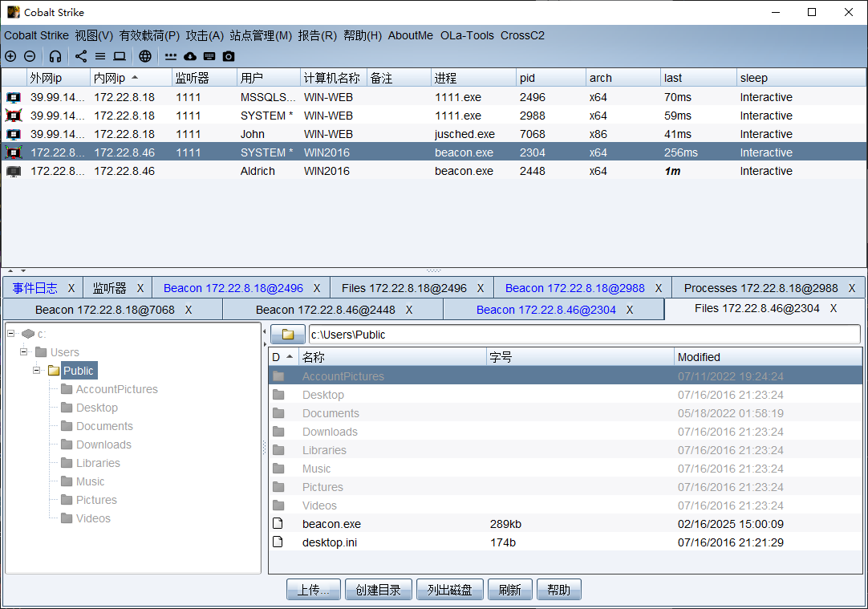Collapse the c: drive tree node

pyautogui.click(x=10, y=333)
